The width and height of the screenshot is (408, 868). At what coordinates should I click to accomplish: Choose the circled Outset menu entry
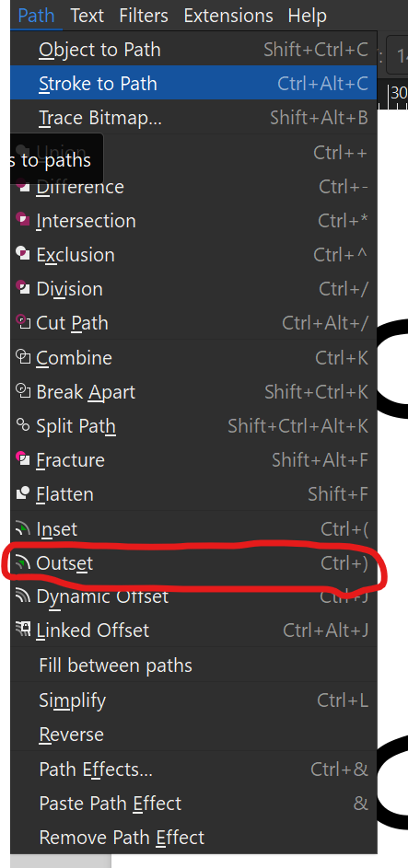point(193,563)
